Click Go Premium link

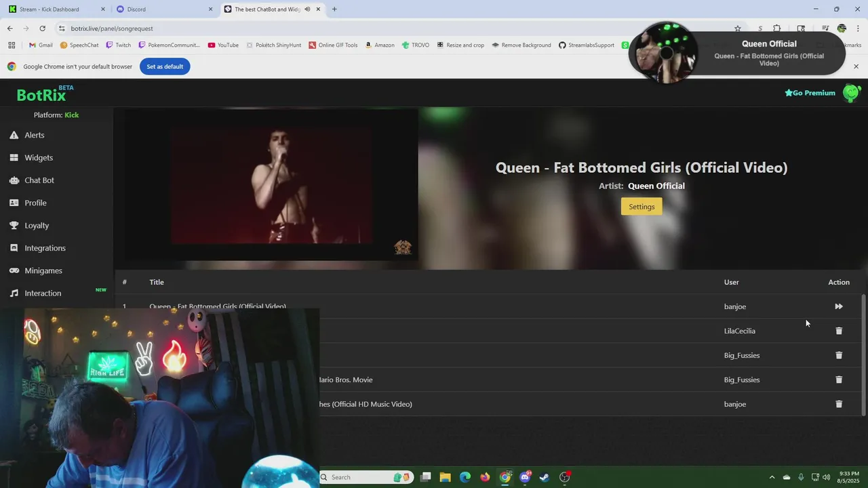tap(810, 93)
